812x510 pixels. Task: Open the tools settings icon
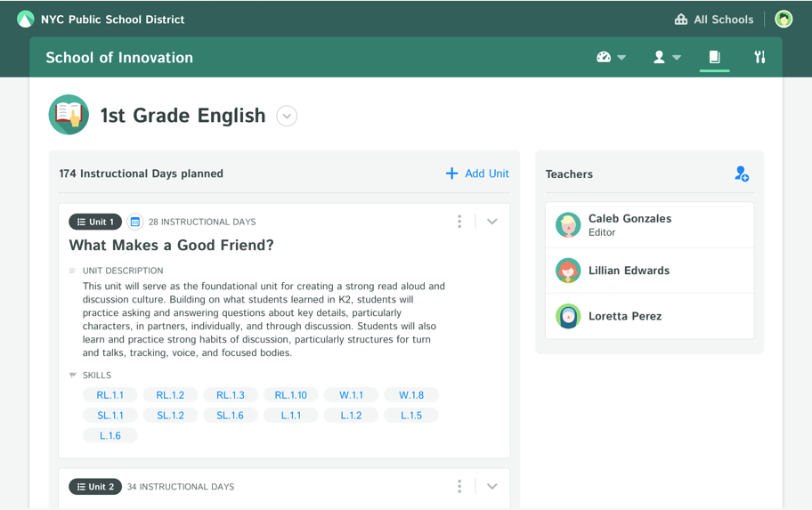[x=759, y=57]
